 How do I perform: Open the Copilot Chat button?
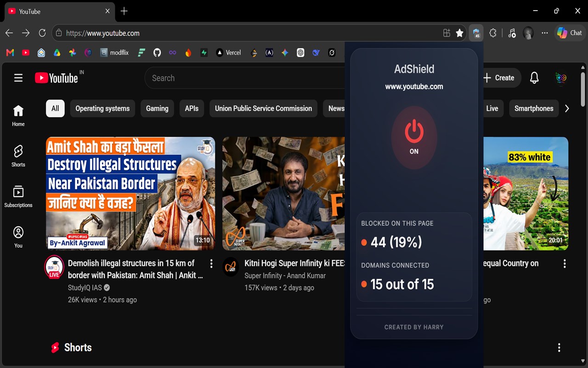click(569, 33)
